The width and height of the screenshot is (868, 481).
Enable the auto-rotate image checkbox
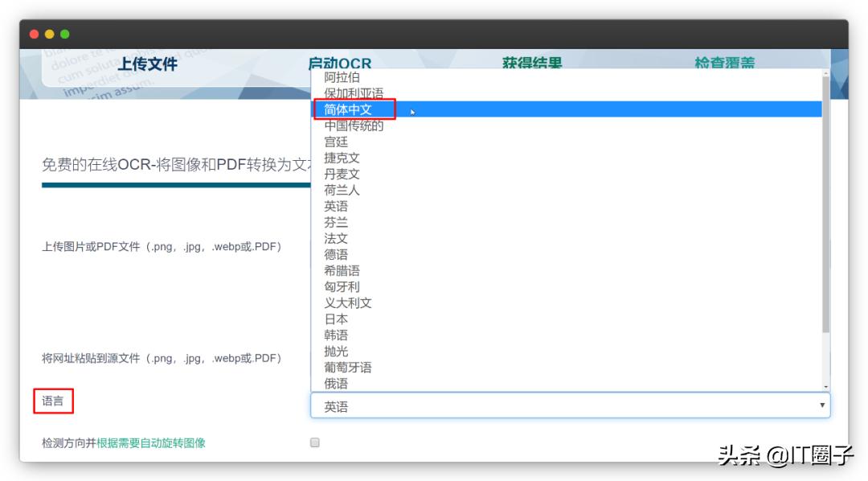pyautogui.click(x=313, y=442)
